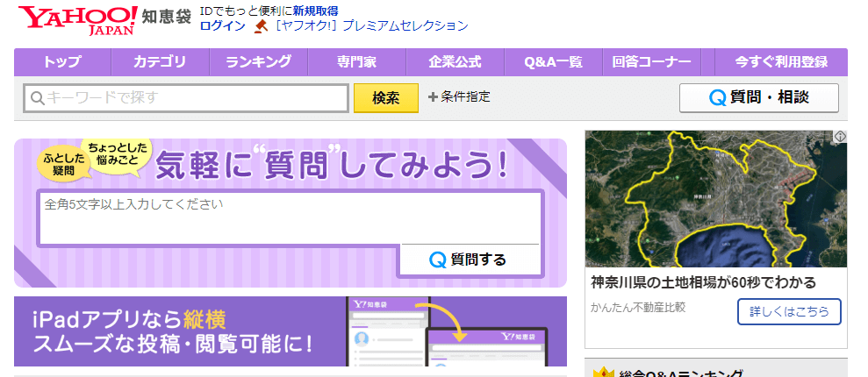
Task: Open the Q&A一覧 tab
Action: pos(554,62)
